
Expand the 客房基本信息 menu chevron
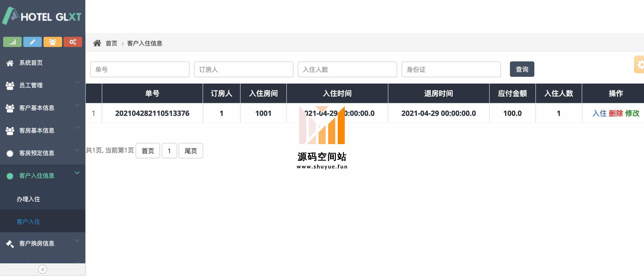pos(77,128)
